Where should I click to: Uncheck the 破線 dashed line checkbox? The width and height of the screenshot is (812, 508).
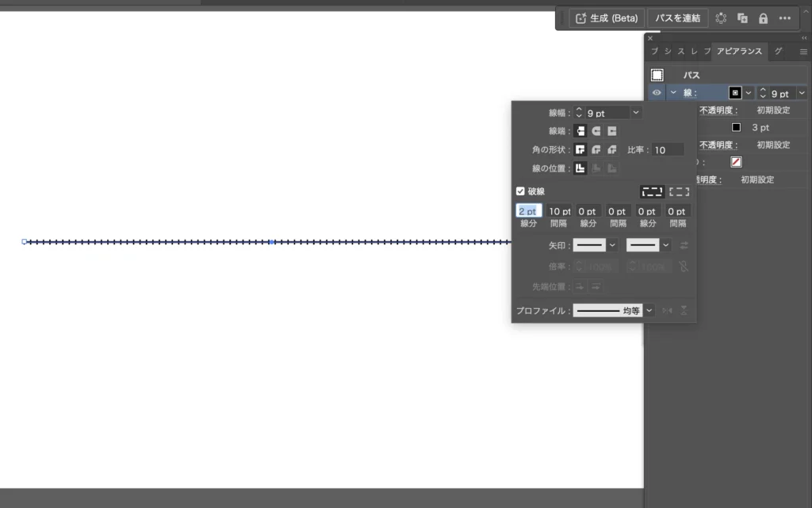tap(520, 191)
